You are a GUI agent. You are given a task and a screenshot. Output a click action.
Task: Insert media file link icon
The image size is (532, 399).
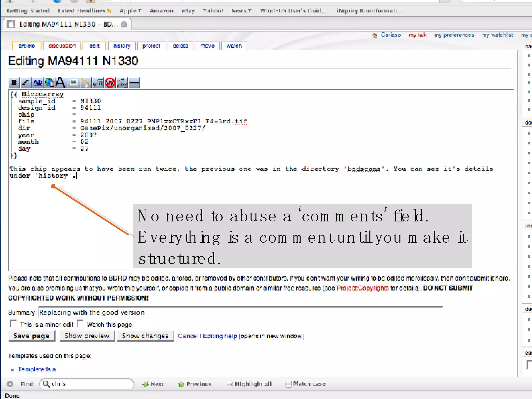pos(86,83)
